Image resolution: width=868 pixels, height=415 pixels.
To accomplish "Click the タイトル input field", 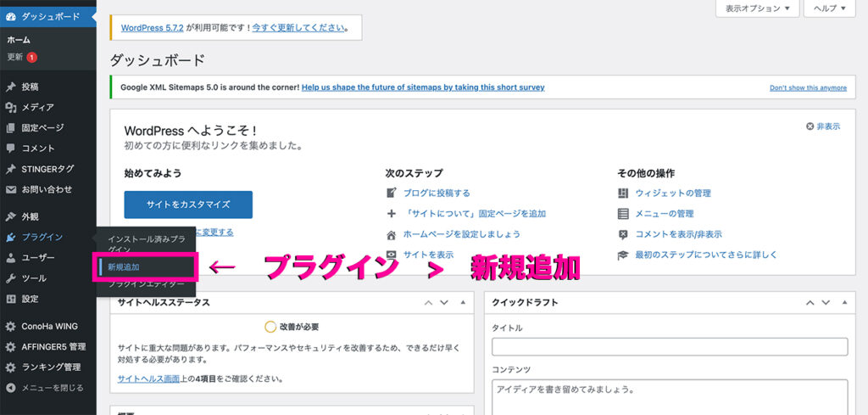I will [670, 346].
